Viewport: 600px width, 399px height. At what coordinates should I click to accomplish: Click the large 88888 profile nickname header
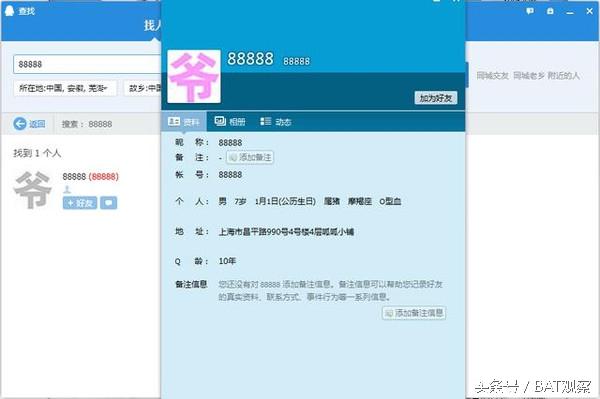(250, 59)
